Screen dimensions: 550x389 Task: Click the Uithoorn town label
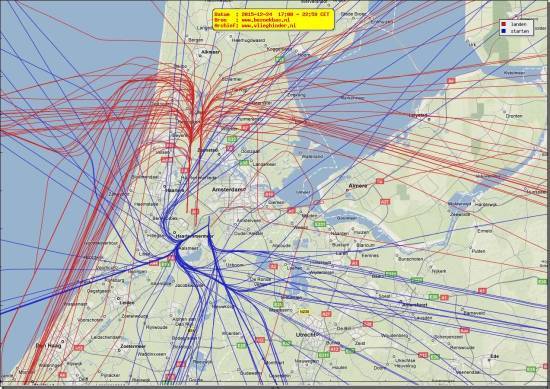(234, 265)
